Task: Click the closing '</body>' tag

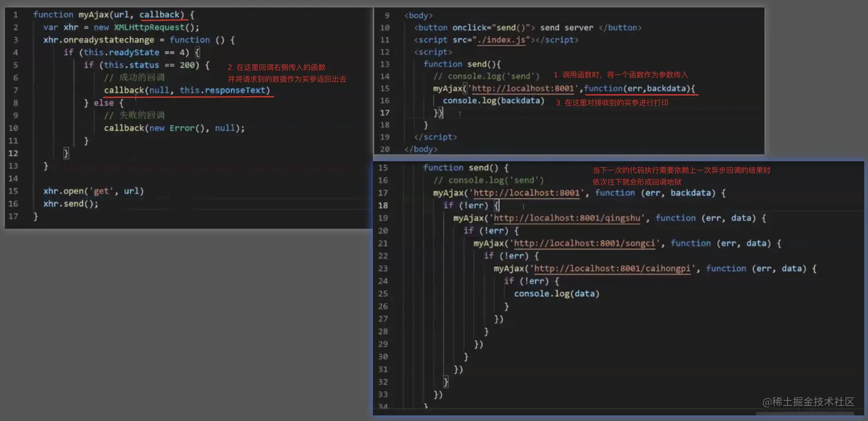Action: coord(421,149)
